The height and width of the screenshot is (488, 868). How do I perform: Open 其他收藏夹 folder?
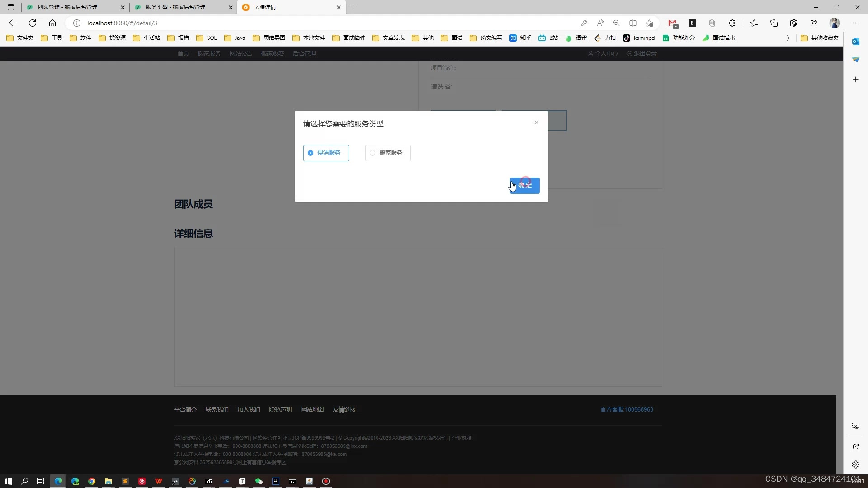pos(820,38)
